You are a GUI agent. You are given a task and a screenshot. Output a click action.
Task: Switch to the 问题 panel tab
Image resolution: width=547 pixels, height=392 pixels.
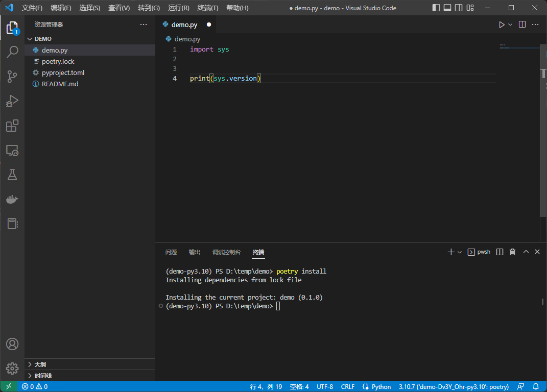pos(171,252)
